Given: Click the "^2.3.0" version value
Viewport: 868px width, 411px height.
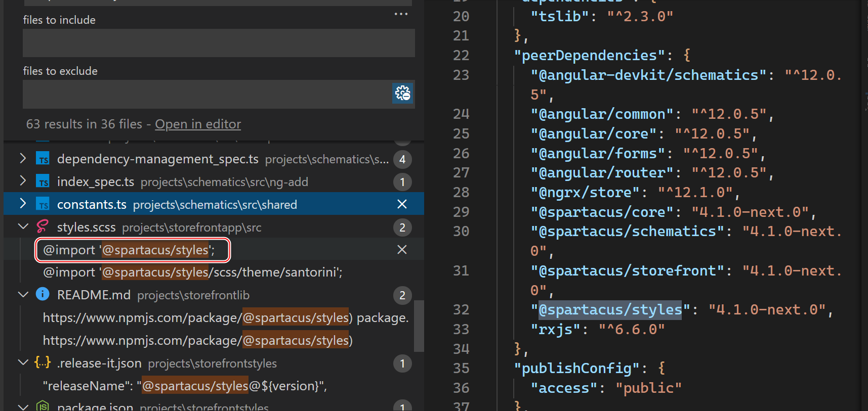Looking at the screenshot, I should click(x=640, y=16).
